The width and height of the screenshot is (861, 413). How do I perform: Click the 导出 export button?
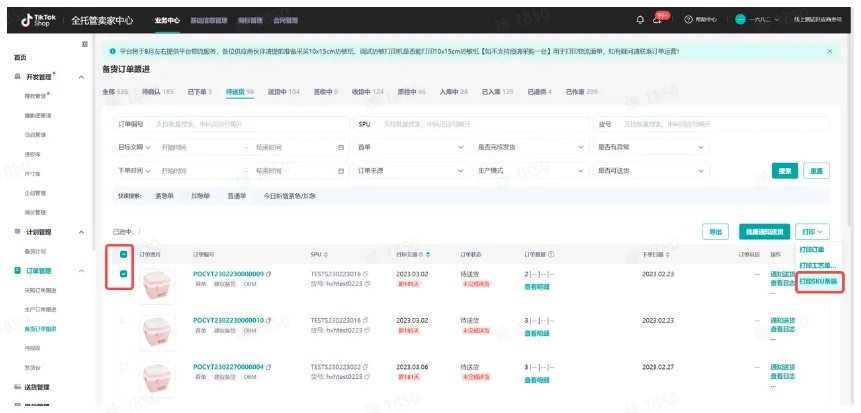[x=715, y=232]
